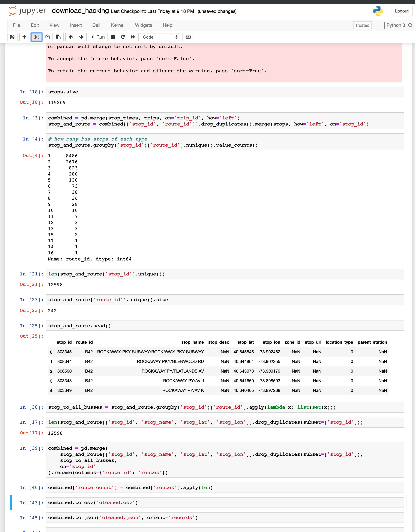Click the Python logo icon

click(378, 11)
